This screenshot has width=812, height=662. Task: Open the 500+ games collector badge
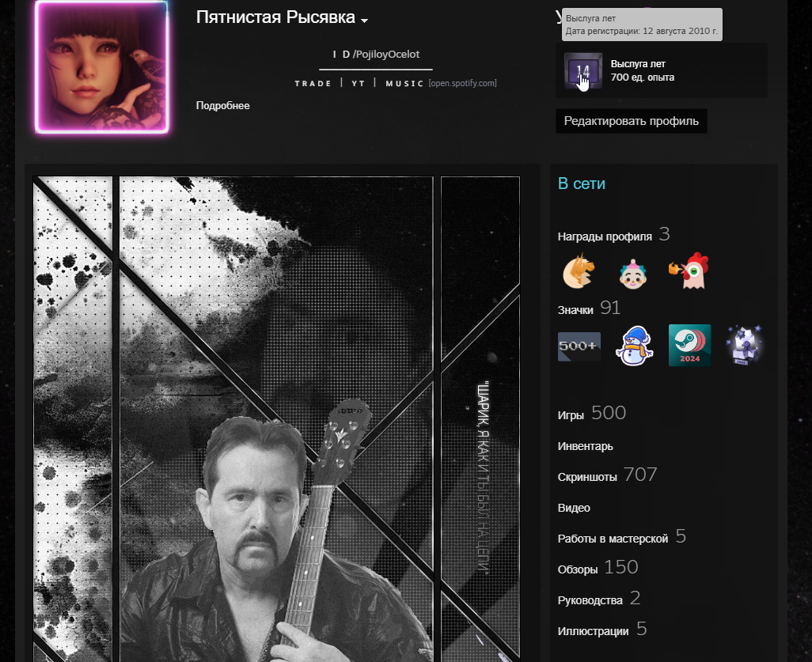click(579, 346)
